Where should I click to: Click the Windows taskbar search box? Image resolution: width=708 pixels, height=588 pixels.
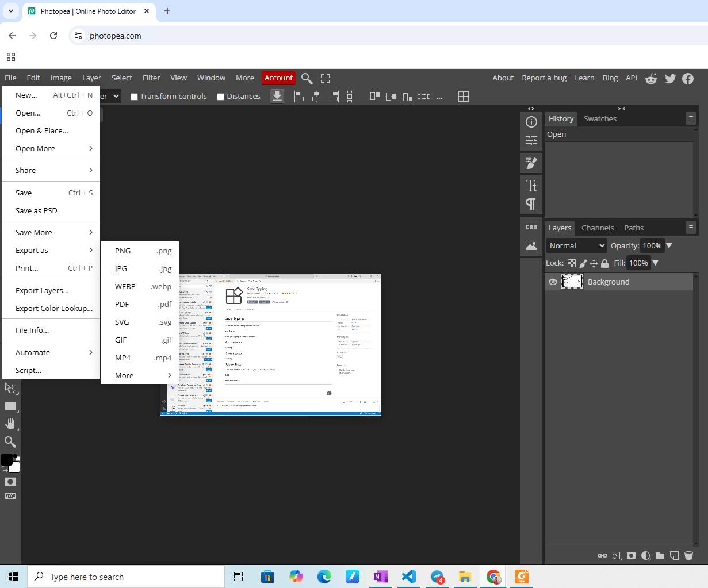click(x=126, y=577)
